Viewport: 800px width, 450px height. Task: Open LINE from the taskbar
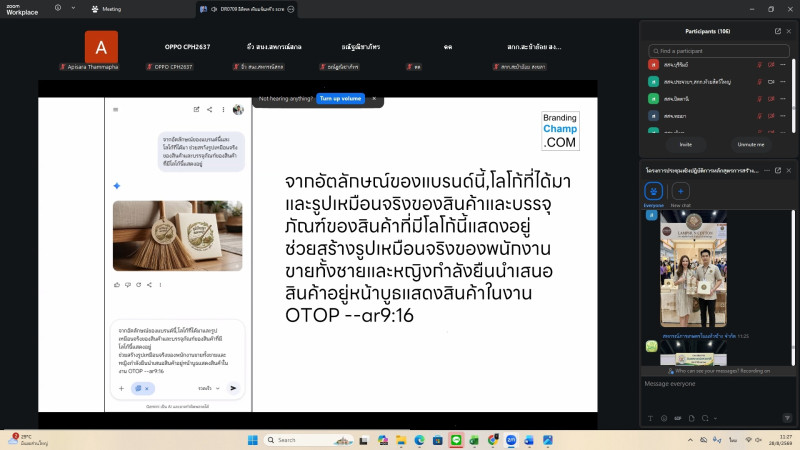coord(456,440)
